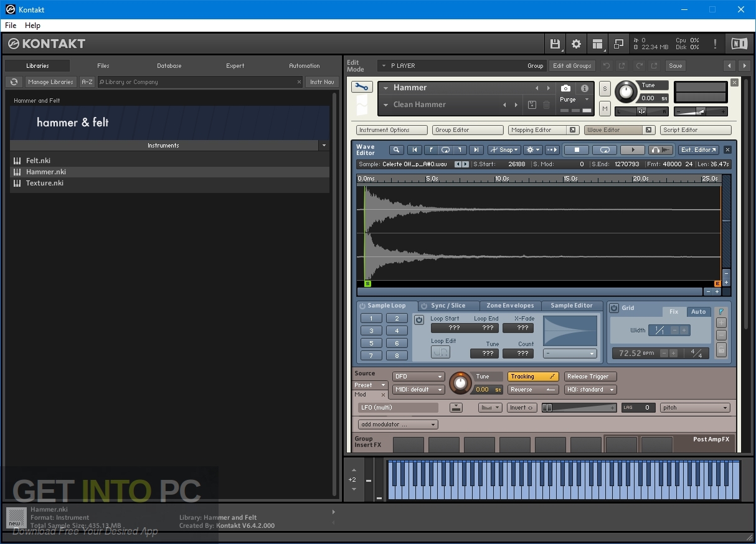Click the Group Editor button
This screenshot has height=544, width=756.
468,130
